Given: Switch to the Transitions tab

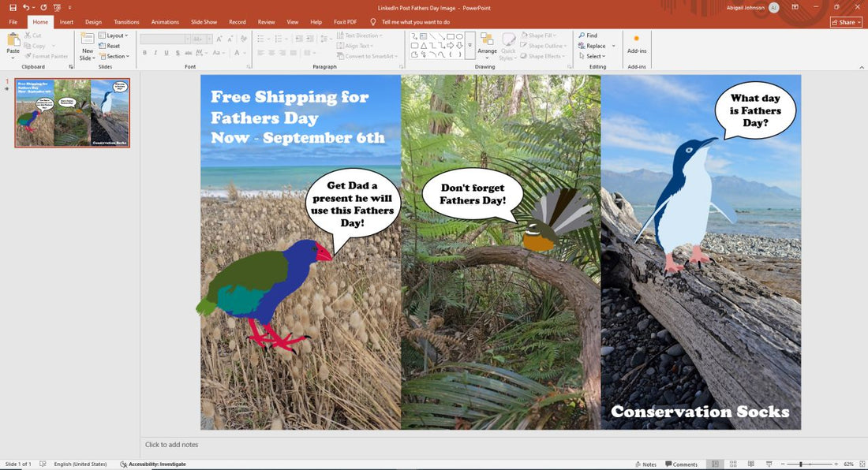Looking at the screenshot, I should pyautogui.click(x=126, y=22).
